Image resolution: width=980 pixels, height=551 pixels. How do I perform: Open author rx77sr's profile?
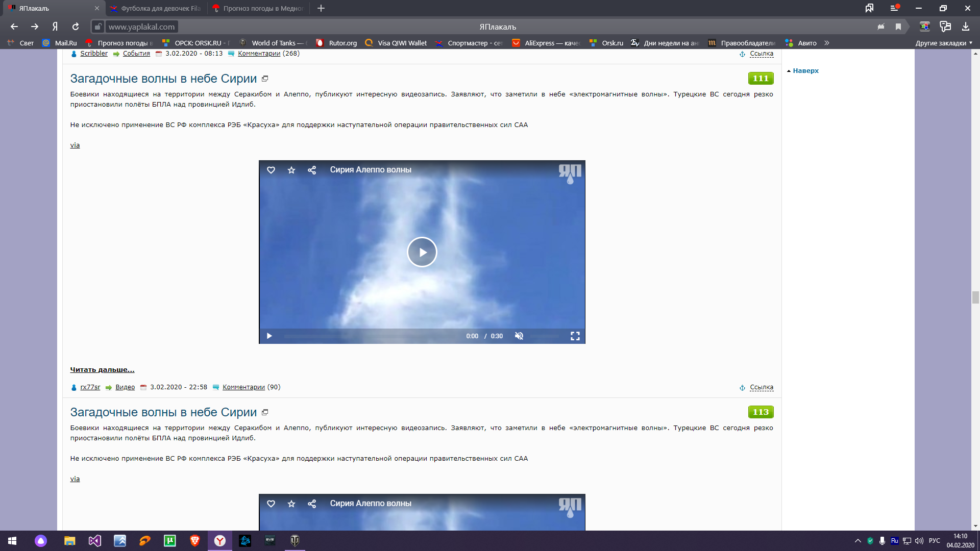coord(90,387)
